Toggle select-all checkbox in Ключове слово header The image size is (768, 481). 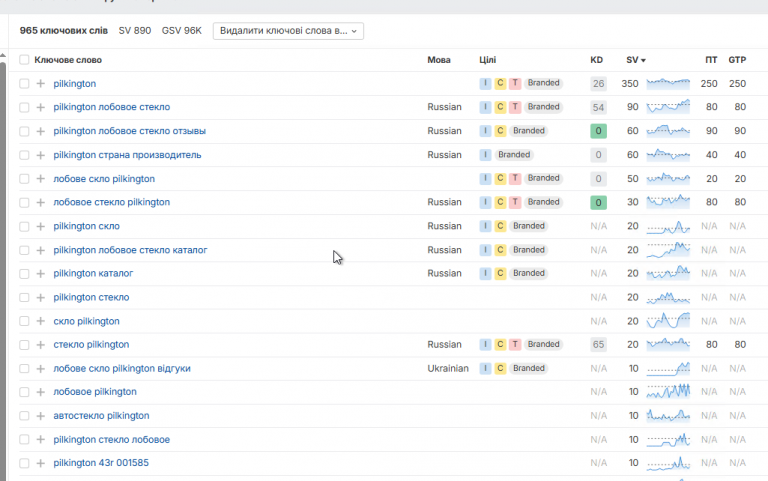[24, 60]
